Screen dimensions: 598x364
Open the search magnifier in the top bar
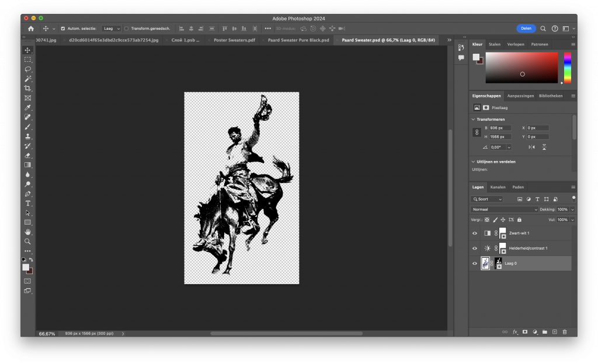click(543, 29)
